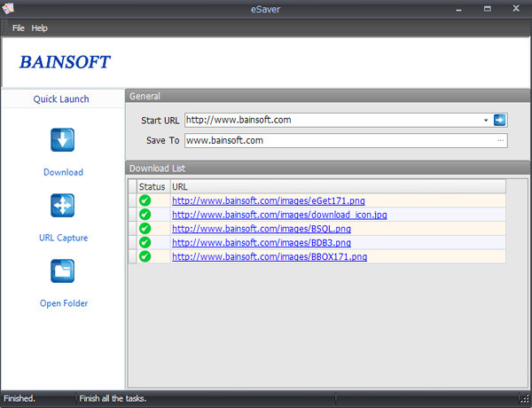
Task: Click the Status column header
Action: click(x=153, y=186)
